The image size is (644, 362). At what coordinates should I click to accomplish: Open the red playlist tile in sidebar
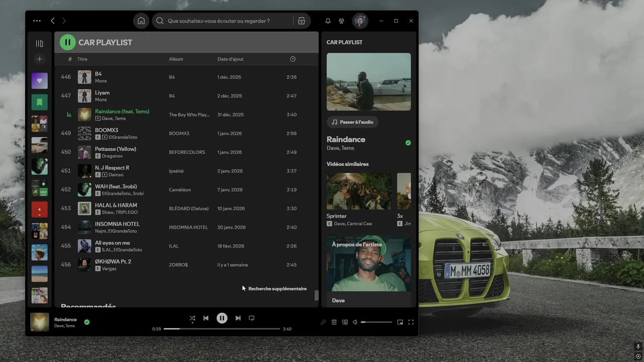pos(40,209)
